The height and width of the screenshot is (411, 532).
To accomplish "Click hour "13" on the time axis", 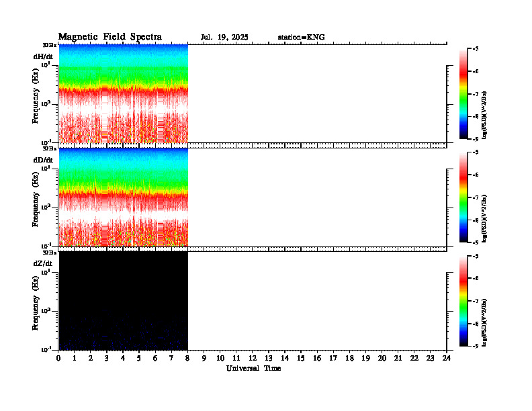I will coord(269,359).
